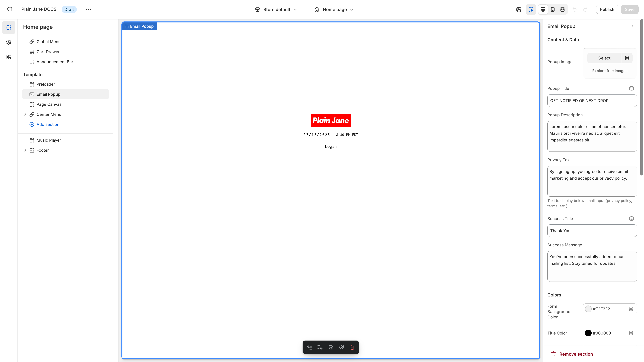Viewport: 644px width, 362px height.
Task: Open the Sections panel in left sidebar
Action: (x=9, y=27)
